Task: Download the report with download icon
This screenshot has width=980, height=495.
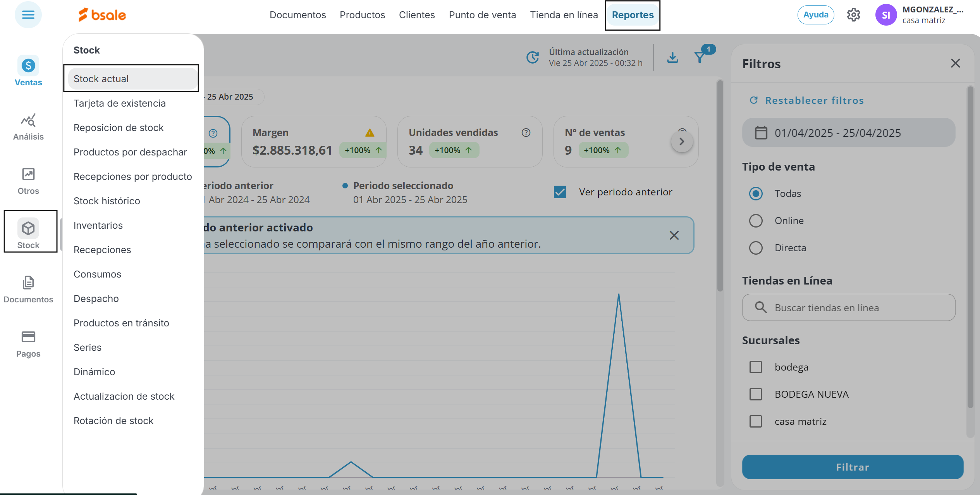Action: (673, 57)
